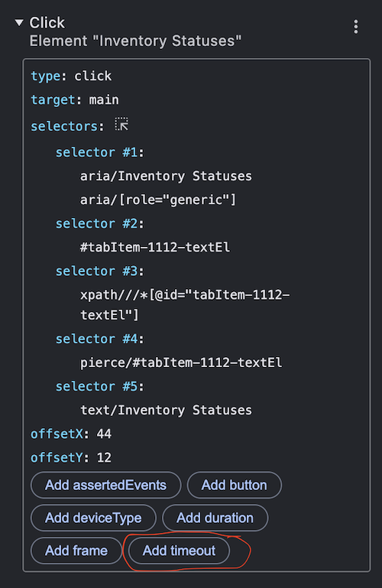Open the three-dot step options menu

[x=356, y=27]
